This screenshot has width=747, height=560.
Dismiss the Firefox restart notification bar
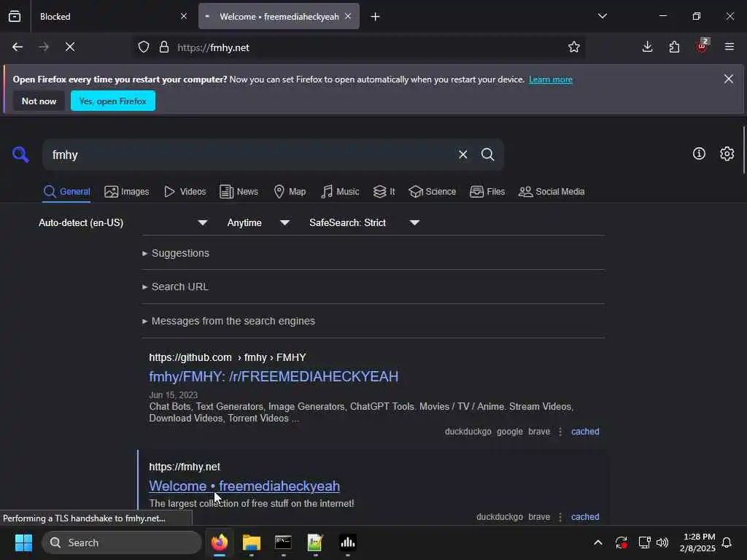729,79
